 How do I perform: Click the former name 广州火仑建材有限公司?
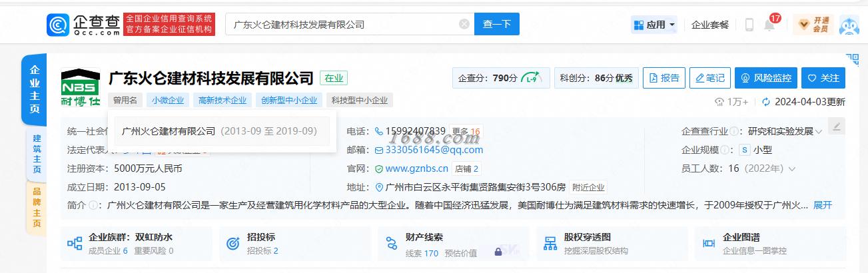coord(169,131)
